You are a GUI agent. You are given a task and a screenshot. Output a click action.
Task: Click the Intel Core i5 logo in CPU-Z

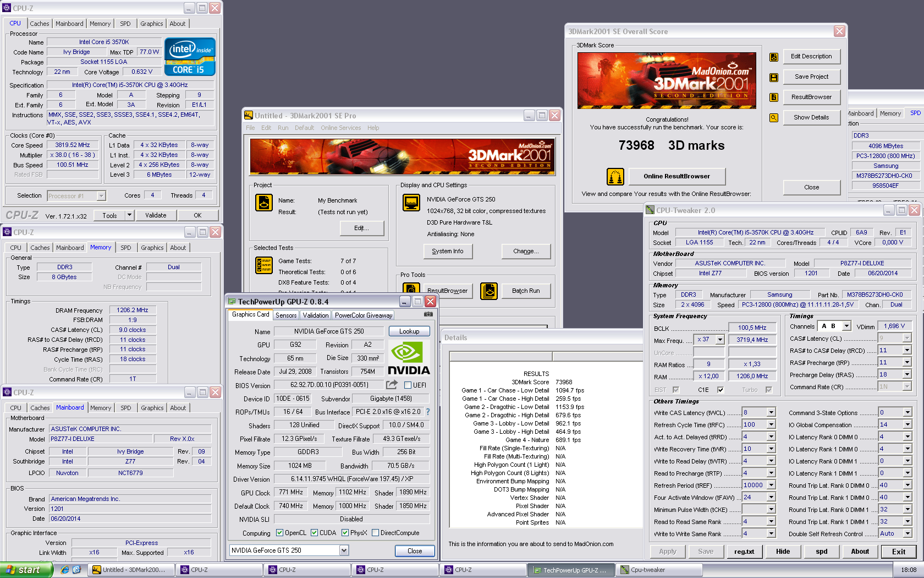click(x=190, y=57)
